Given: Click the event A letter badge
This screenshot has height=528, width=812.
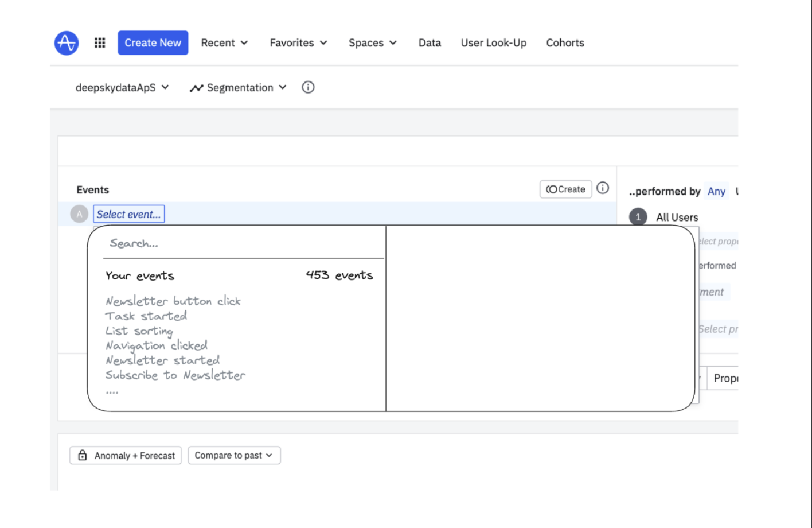Looking at the screenshot, I should (79, 214).
